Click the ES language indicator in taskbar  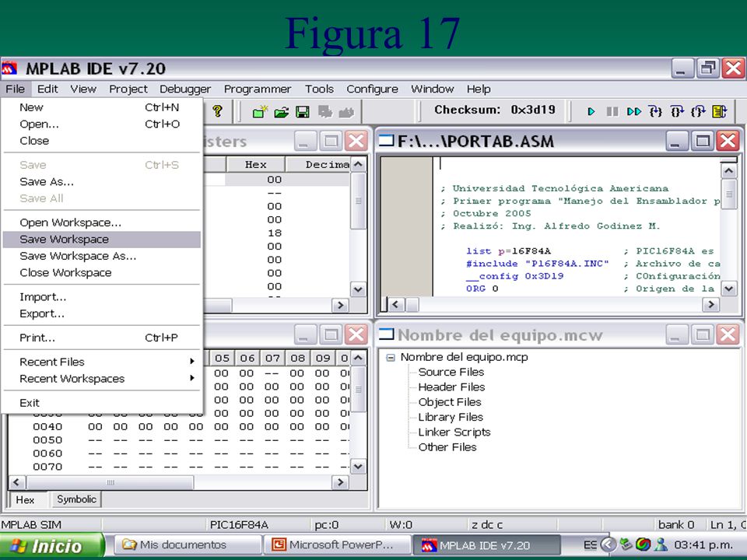(x=591, y=544)
